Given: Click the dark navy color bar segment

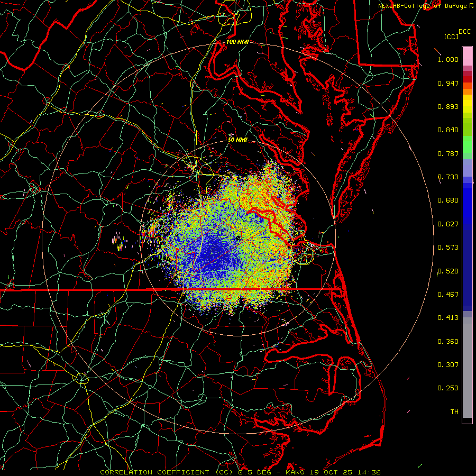Looking at the screenshot, I should click(x=467, y=270).
